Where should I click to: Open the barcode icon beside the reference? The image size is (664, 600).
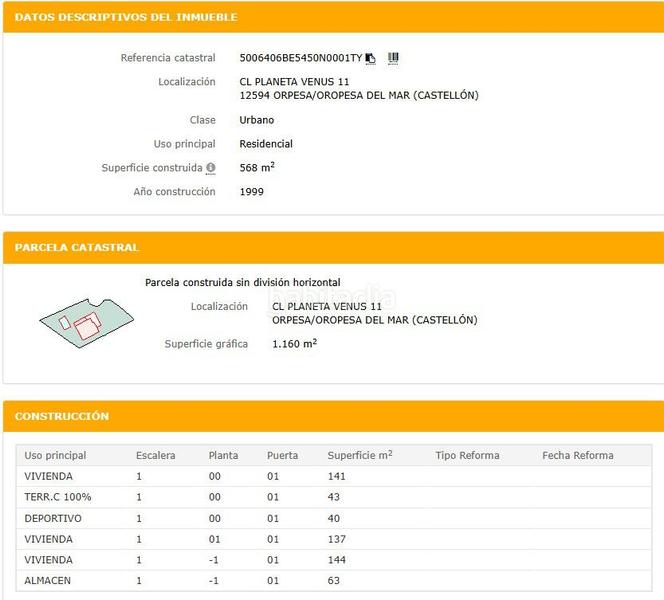pyautogui.click(x=393, y=58)
